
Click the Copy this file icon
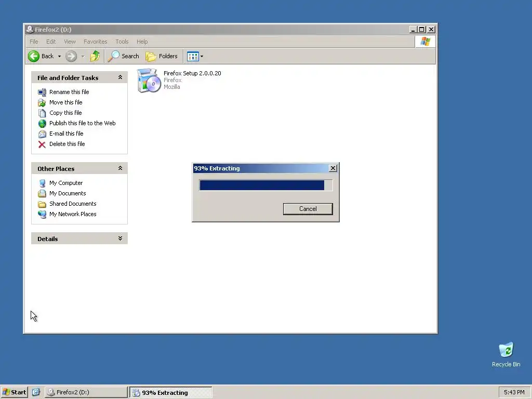click(42, 113)
